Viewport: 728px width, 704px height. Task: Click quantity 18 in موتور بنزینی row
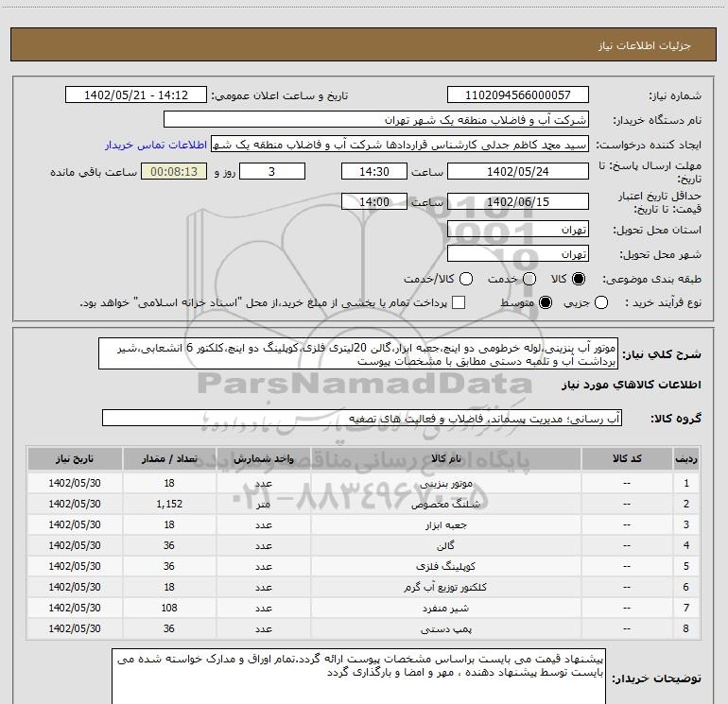point(169,483)
